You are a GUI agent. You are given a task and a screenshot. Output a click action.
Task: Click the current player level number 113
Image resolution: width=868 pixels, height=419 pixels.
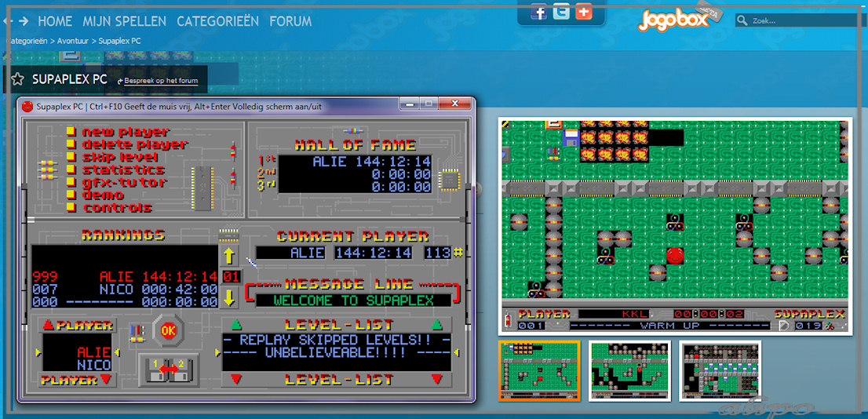coord(438,253)
